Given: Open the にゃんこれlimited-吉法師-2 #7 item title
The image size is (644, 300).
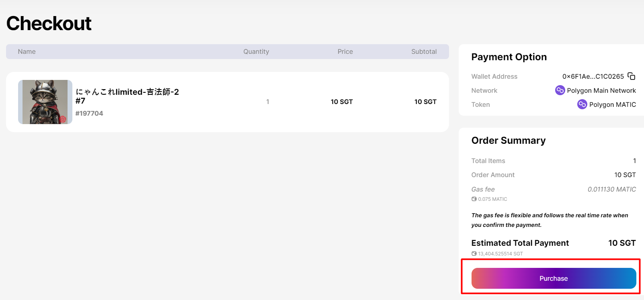Looking at the screenshot, I should [127, 96].
